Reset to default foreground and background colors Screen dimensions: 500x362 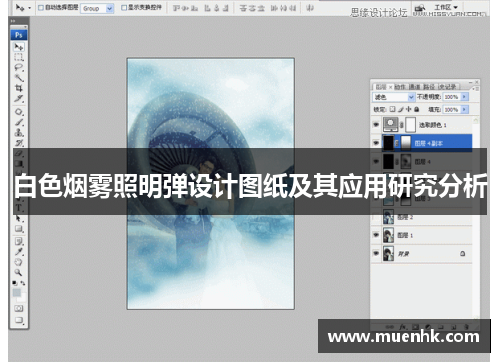pos(14,283)
